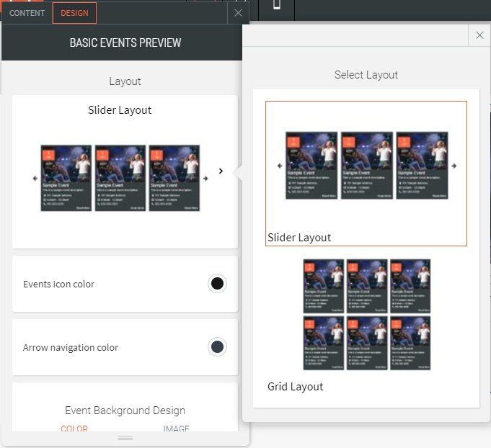This screenshot has width=491, height=448.
Task: Click middle sample event card in Layout preview
Action: click(120, 178)
